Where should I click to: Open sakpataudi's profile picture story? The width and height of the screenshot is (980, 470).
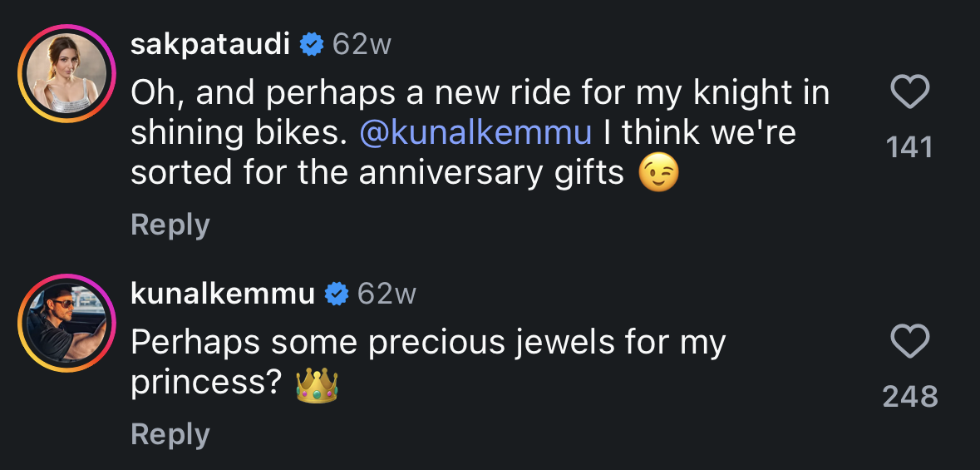(x=66, y=73)
